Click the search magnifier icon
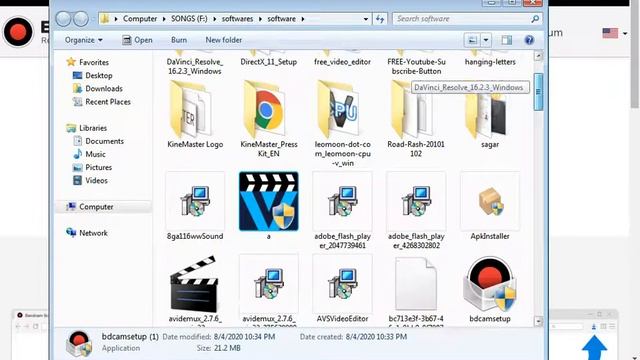This screenshot has height=360, width=640. (x=535, y=19)
